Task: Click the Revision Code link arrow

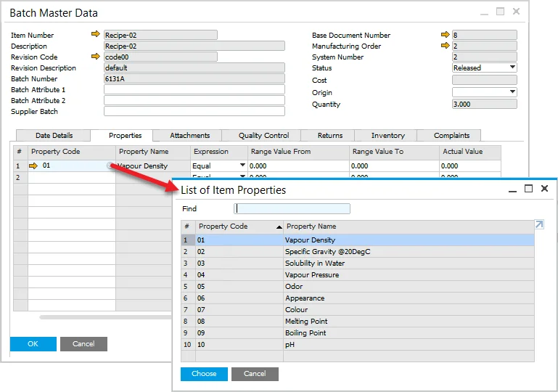Action: [x=96, y=57]
